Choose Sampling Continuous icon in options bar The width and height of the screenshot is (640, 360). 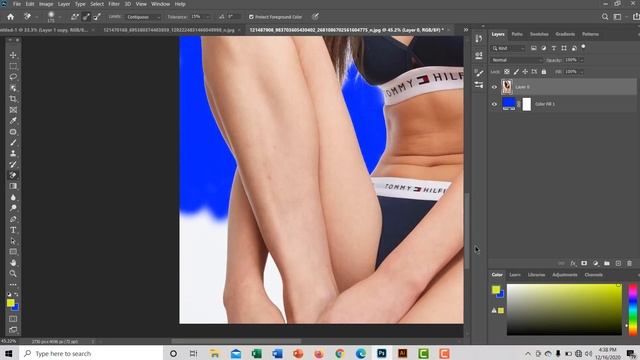pos(75,17)
